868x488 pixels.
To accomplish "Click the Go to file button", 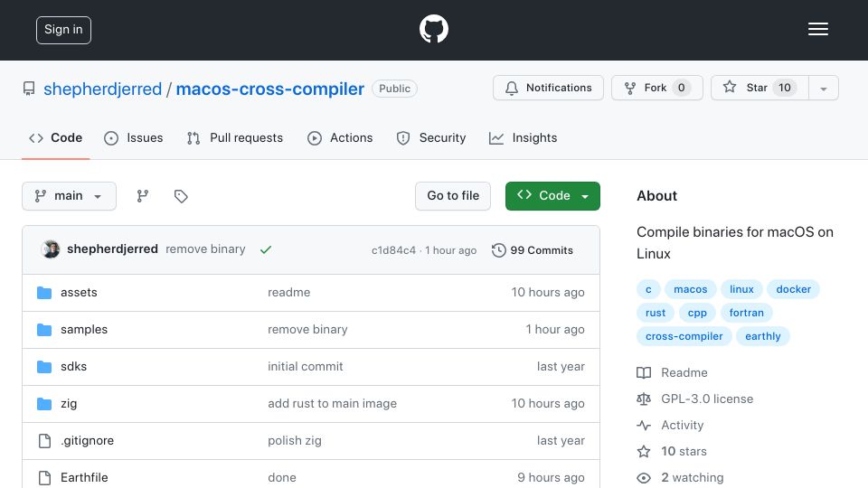I will 453,196.
